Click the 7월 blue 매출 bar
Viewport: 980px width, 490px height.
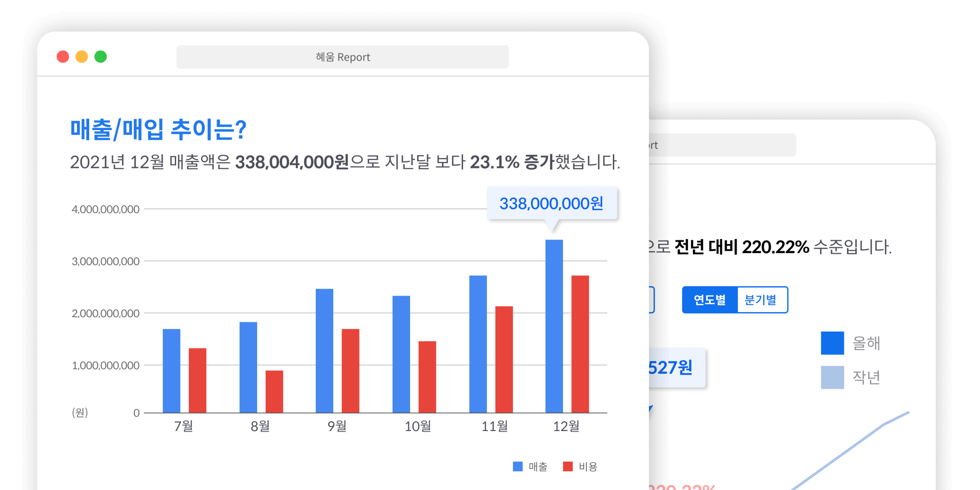tap(172, 371)
